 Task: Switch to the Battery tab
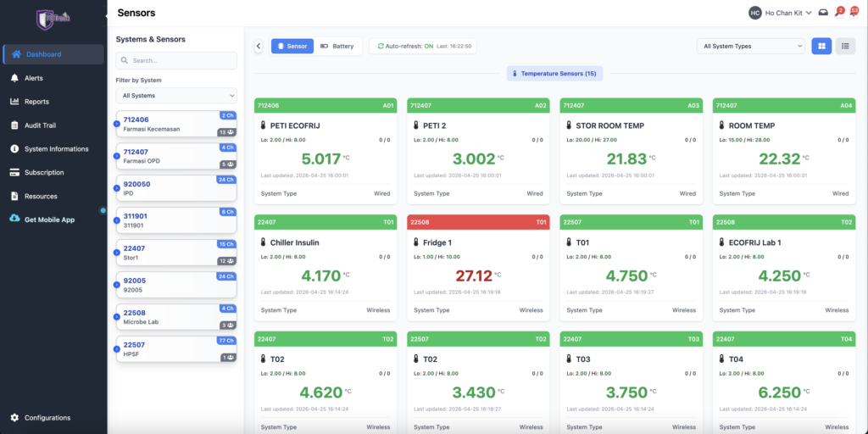337,46
